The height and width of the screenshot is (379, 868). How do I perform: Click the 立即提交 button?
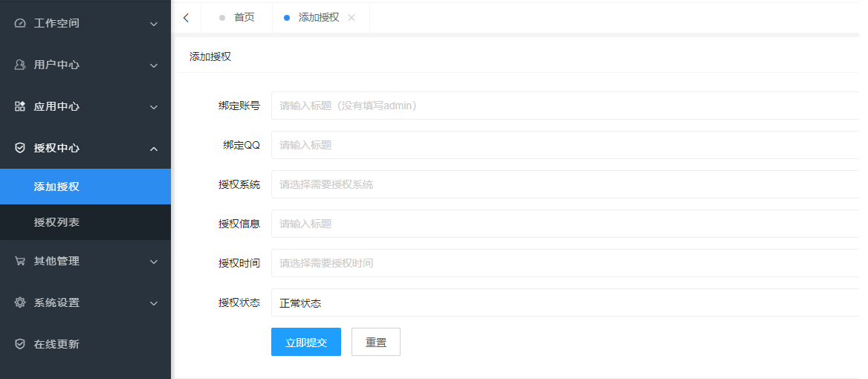306,342
